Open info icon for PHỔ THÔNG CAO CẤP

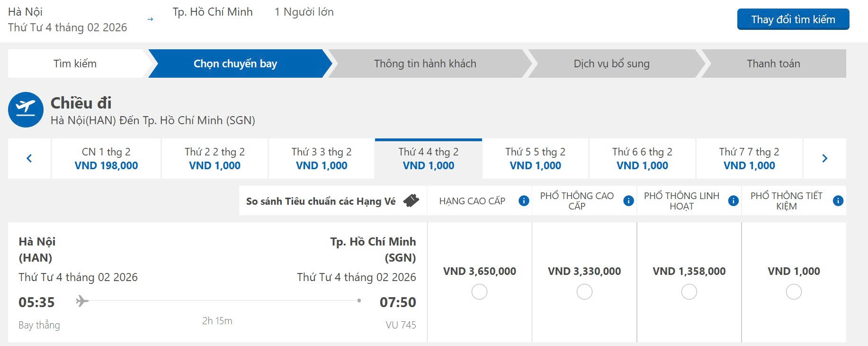click(x=628, y=201)
